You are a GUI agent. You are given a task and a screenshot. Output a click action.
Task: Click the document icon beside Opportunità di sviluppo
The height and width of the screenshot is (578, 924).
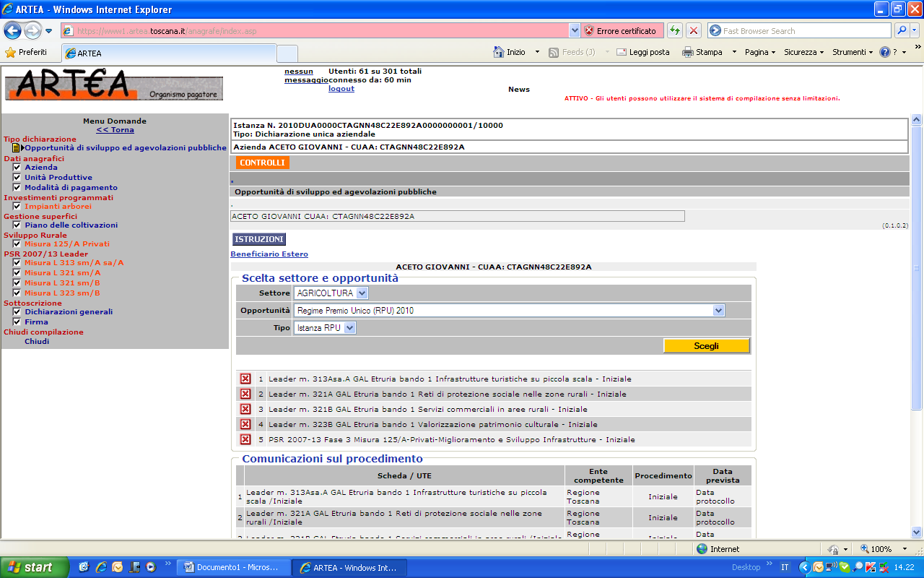tap(17, 147)
